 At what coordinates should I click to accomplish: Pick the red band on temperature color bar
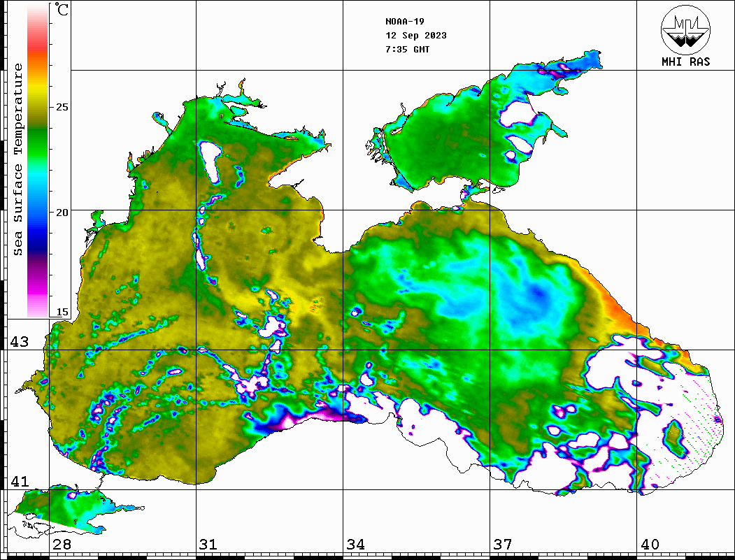click(37, 43)
